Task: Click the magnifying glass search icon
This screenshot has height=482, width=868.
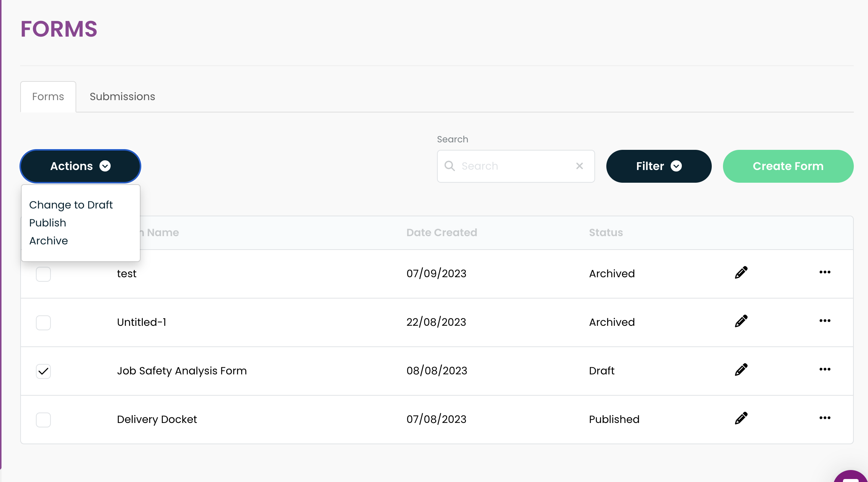Action: (450, 166)
